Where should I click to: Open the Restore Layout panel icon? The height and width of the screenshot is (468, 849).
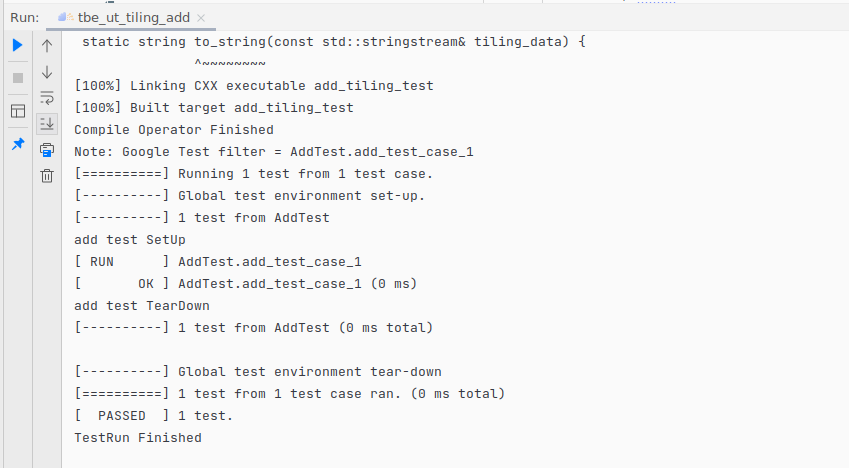tap(18, 111)
